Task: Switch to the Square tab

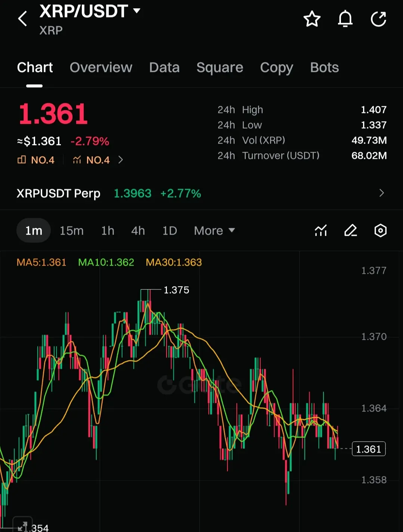Action: [x=220, y=68]
